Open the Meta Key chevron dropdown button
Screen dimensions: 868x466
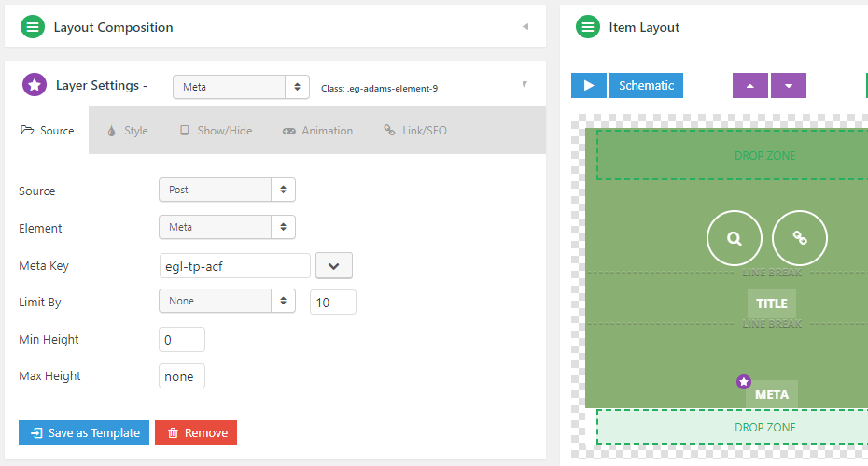[x=334, y=266]
